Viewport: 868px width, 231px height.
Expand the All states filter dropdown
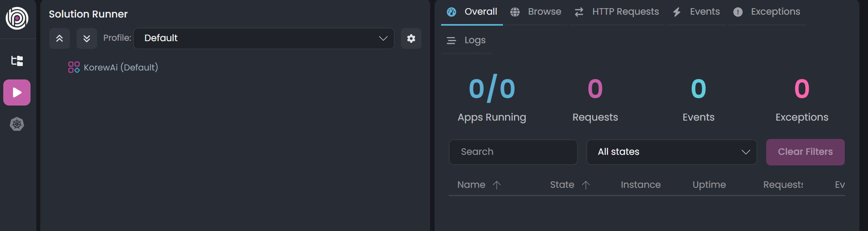pos(671,152)
